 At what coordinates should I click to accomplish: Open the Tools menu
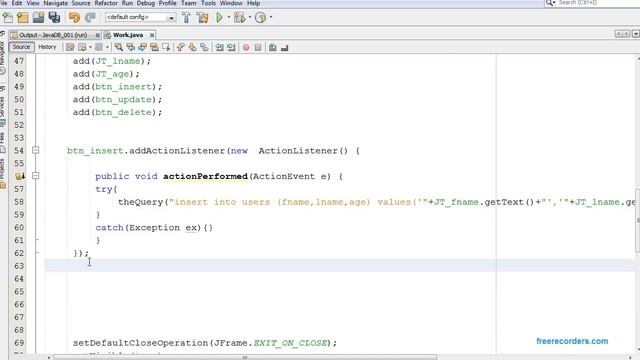[x=208, y=3]
